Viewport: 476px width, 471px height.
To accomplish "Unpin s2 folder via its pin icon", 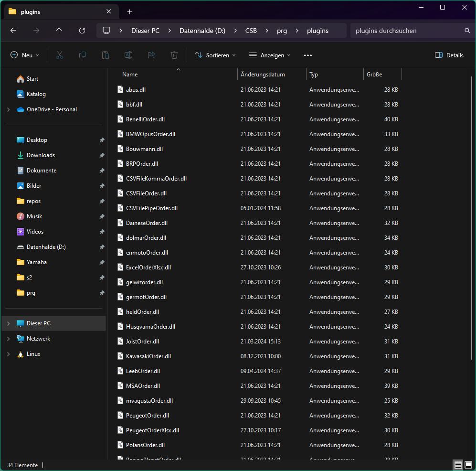I will (x=102, y=277).
